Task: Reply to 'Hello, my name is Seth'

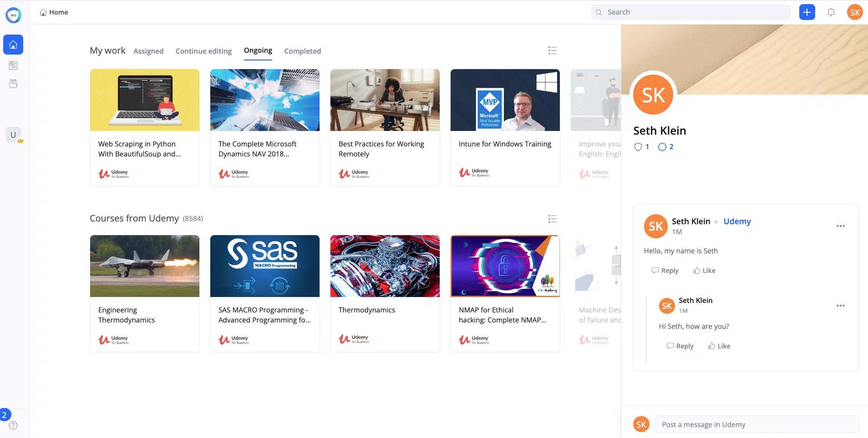Action: click(x=665, y=271)
